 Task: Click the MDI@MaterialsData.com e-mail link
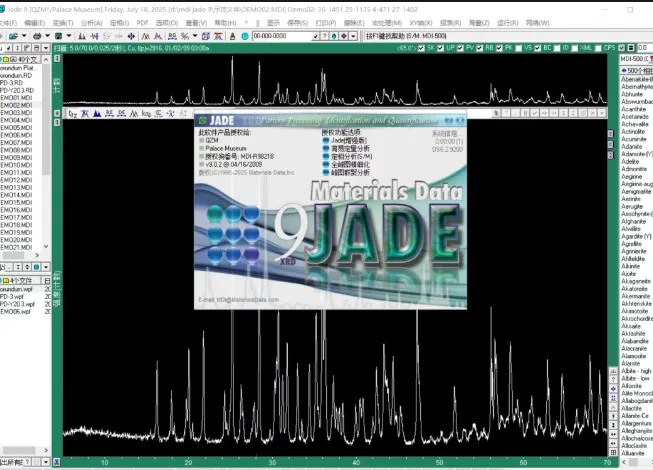point(248,300)
